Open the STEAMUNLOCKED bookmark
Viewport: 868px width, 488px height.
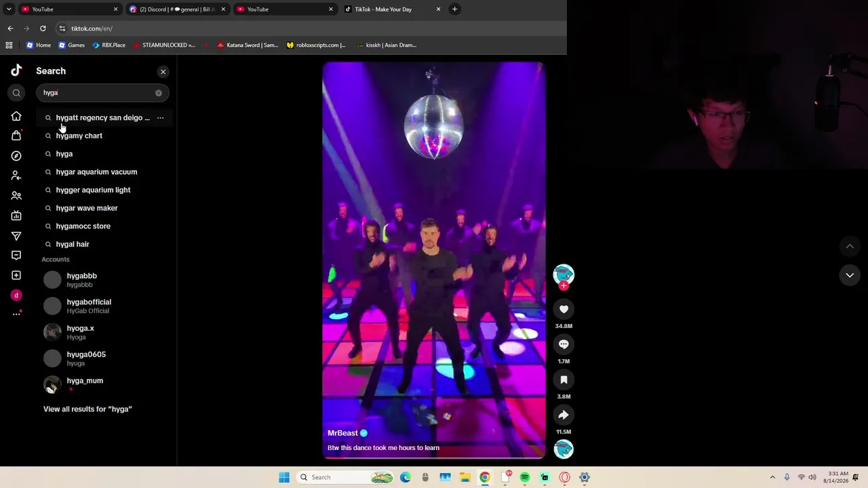(164, 45)
